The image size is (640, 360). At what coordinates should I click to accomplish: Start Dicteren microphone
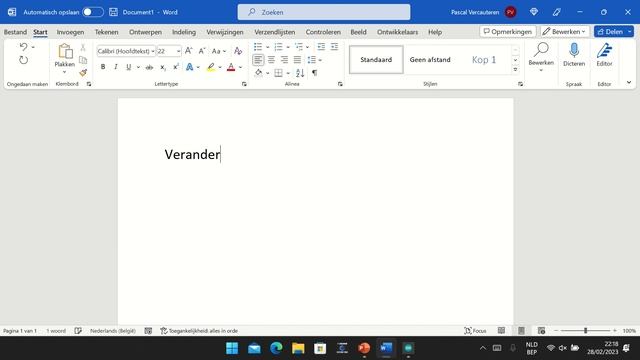(574, 55)
